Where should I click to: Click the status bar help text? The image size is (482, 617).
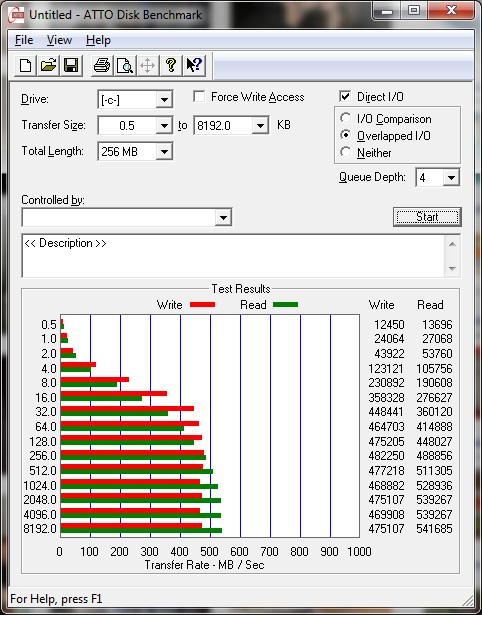click(56, 599)
